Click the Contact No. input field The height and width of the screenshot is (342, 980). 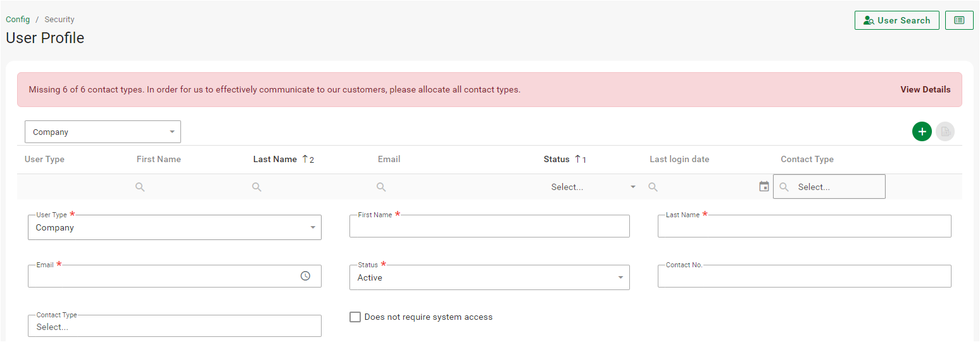point(804,277)
